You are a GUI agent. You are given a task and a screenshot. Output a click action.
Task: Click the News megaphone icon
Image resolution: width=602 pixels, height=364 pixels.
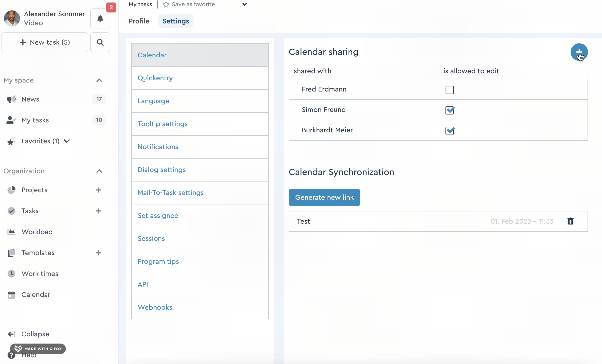pyautogui.click(x=11, y=99)
